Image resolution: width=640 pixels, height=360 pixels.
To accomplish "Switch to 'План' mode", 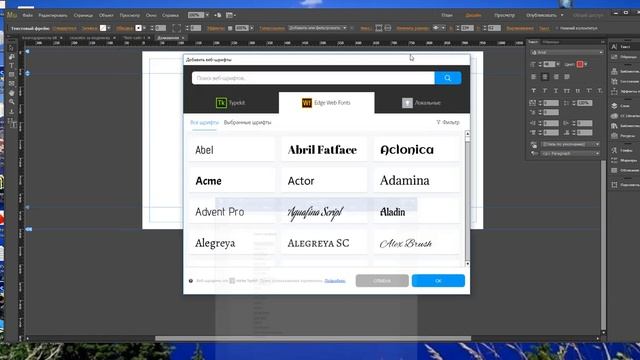I will (447, 15).
